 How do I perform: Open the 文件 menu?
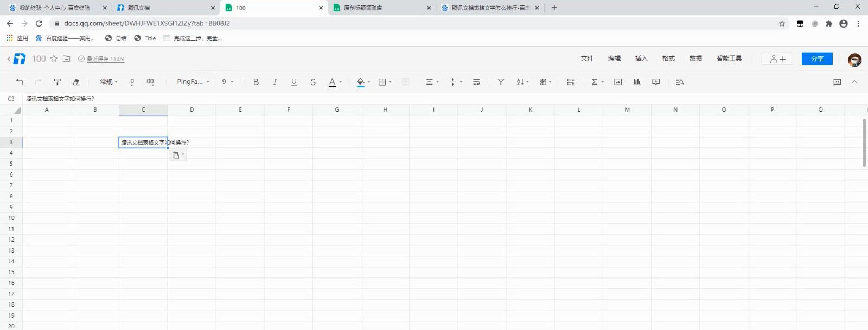pyautogui.click(x=587, y=59)
